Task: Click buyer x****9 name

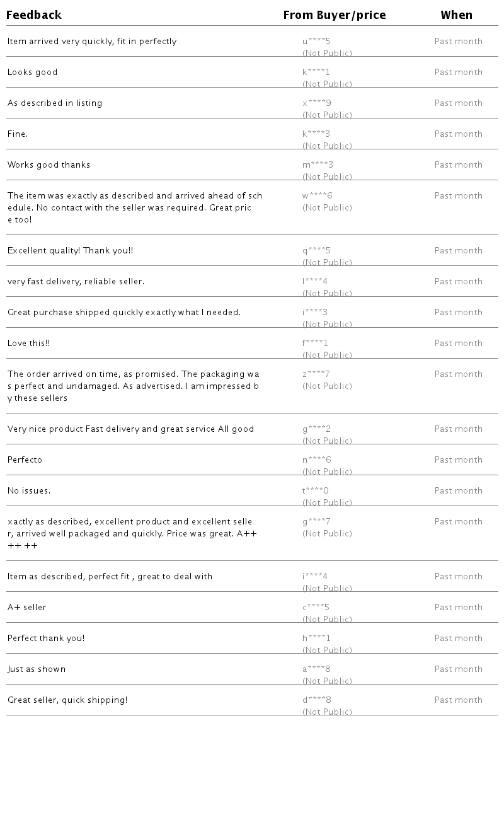Action: click(x=317, y=103)
